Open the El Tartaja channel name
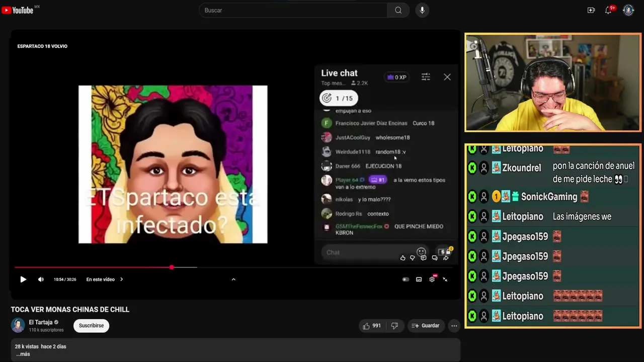The width and height of the screenshot is (644, 362). tap(41, 322)
